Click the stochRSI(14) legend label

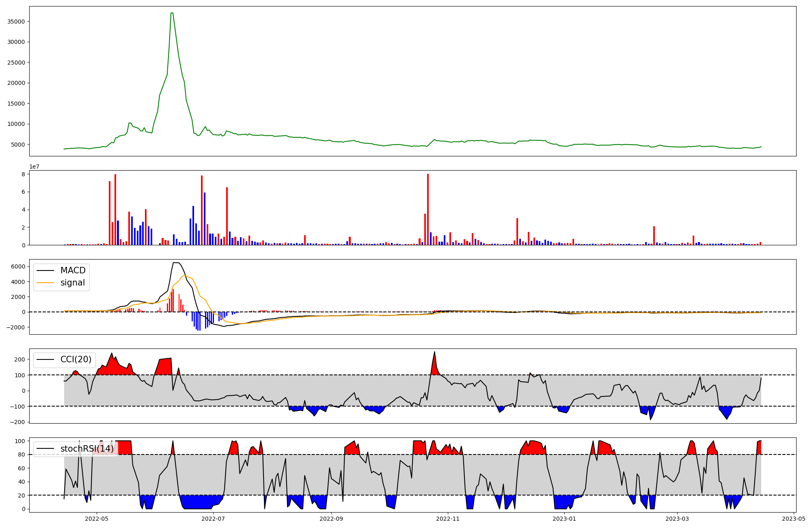point(87,449)
